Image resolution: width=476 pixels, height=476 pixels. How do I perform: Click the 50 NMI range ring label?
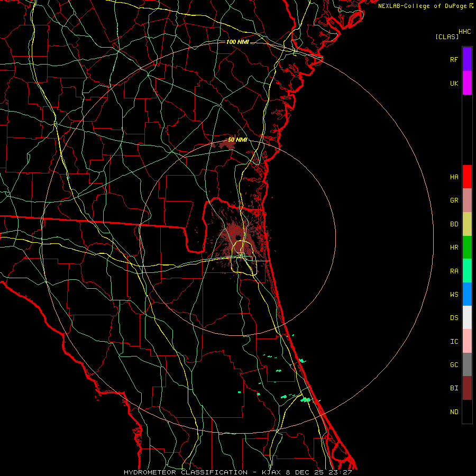point(237,140)
